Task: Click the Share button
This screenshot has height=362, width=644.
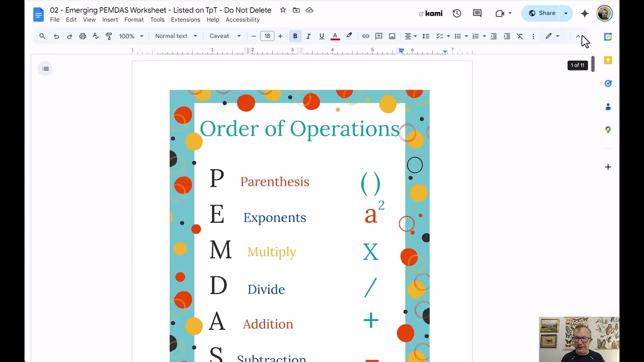Action: (x=541, y=13)
